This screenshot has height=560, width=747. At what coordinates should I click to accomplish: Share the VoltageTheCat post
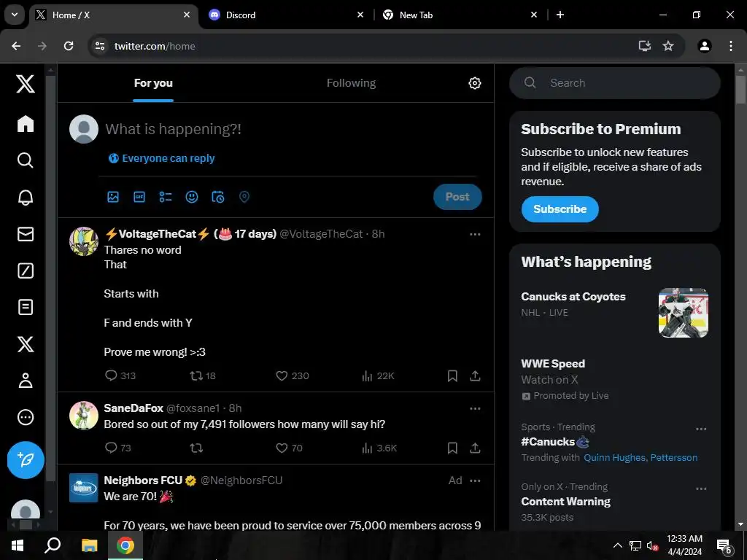(475, 376)
